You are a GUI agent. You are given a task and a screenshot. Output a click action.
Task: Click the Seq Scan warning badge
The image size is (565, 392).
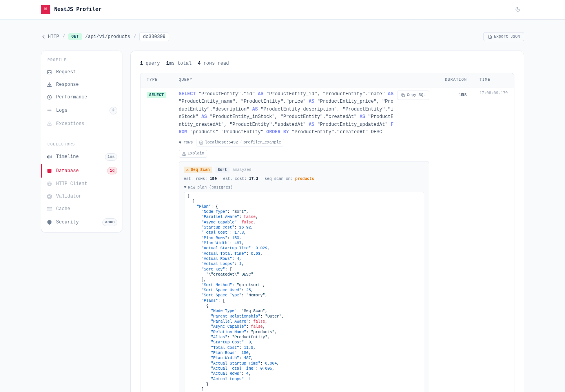click(x=198, y=170)
